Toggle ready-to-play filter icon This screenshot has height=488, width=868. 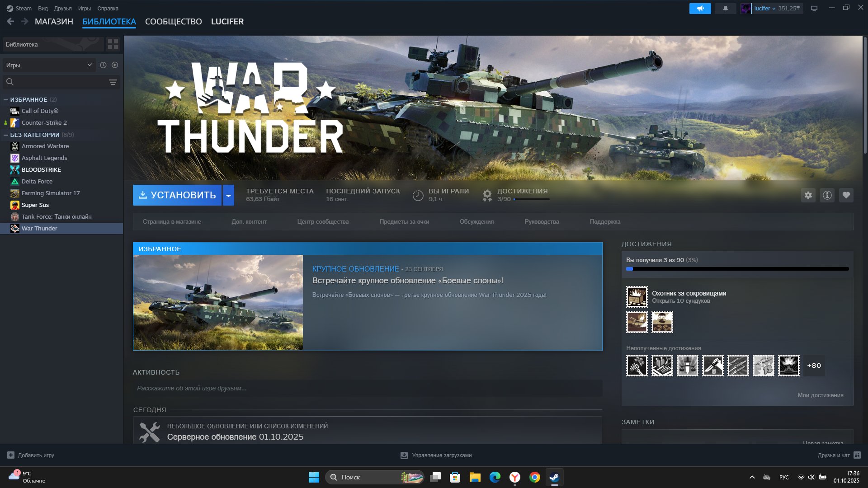(x=115, y=65)
